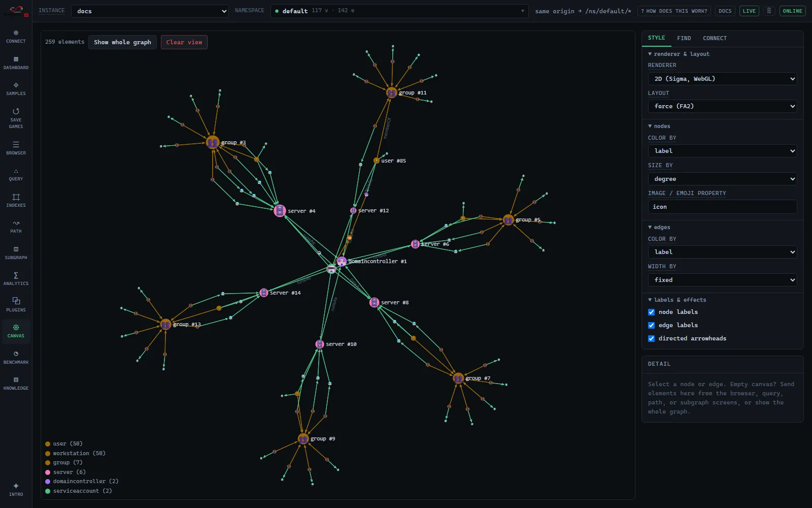Toggle the directed arrowheads checkbox
The width and height of the screenshot is (812, 508).
pos(651,338)
